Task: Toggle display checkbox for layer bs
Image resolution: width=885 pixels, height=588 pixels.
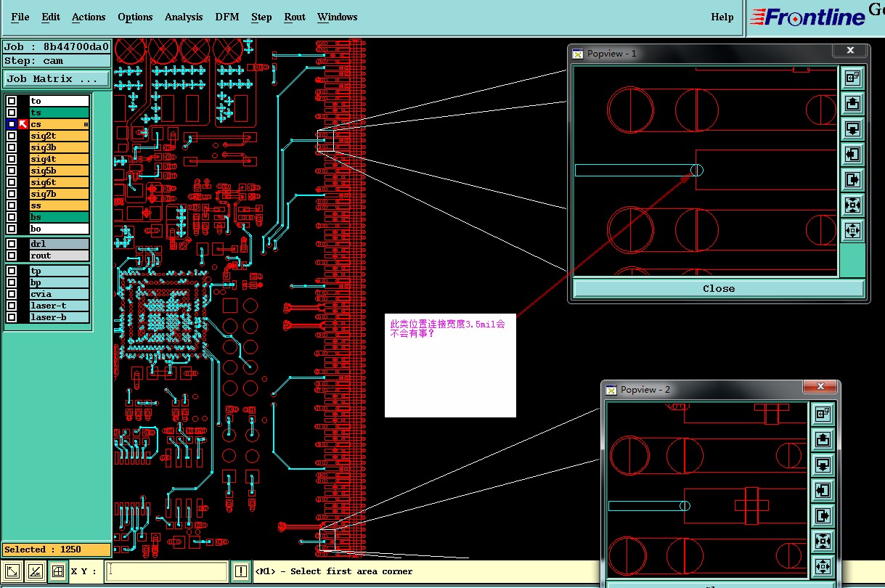Action: pos(11,217)
